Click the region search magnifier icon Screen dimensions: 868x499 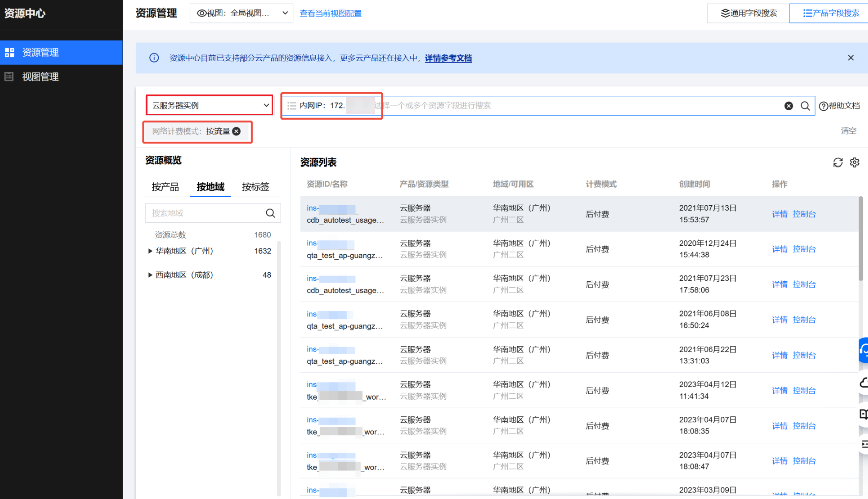point(270,213)
